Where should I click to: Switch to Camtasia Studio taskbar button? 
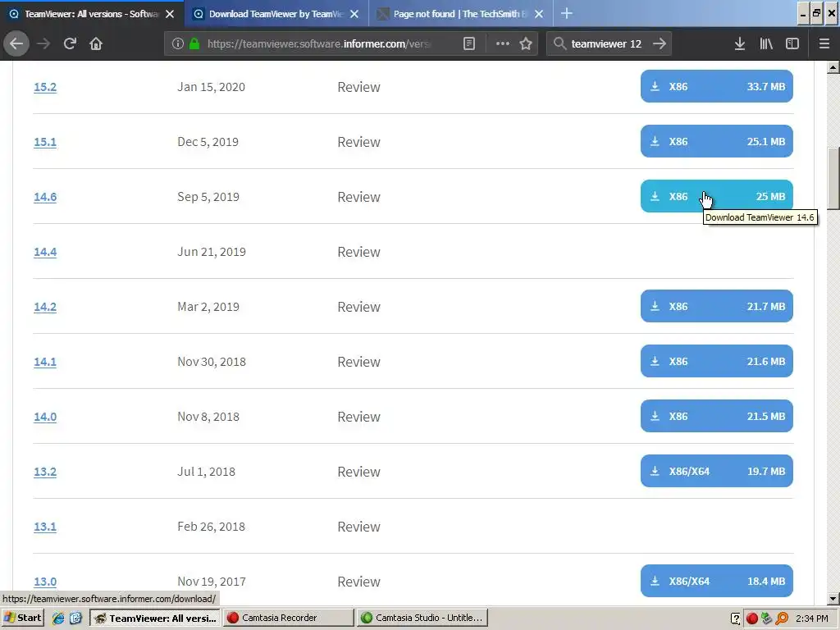422,618
